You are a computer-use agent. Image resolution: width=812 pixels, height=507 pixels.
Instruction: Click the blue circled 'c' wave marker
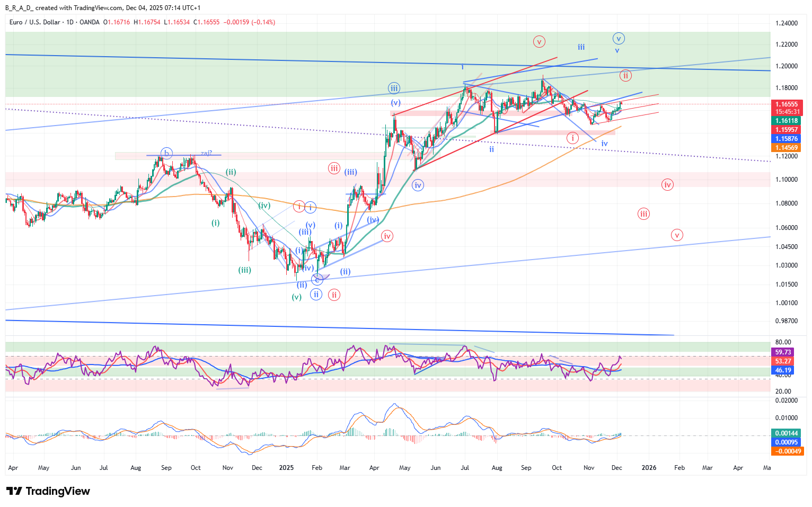click(x=317, y=279)
